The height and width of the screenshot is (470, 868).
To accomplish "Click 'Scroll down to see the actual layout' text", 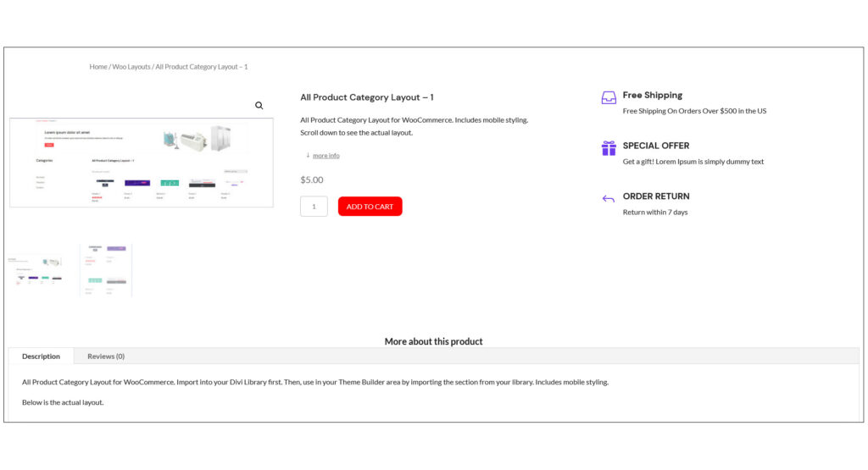I will [x=357, y=133].
